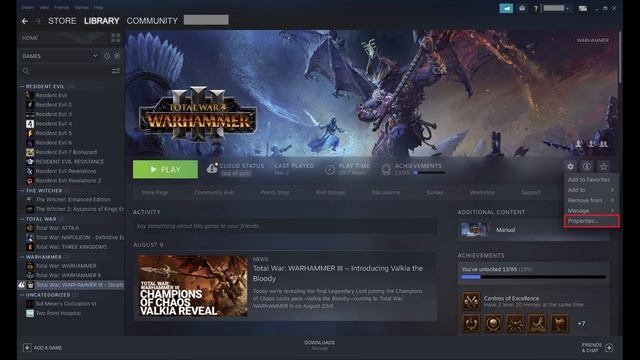Click the green PLAY button

(165, 169)
